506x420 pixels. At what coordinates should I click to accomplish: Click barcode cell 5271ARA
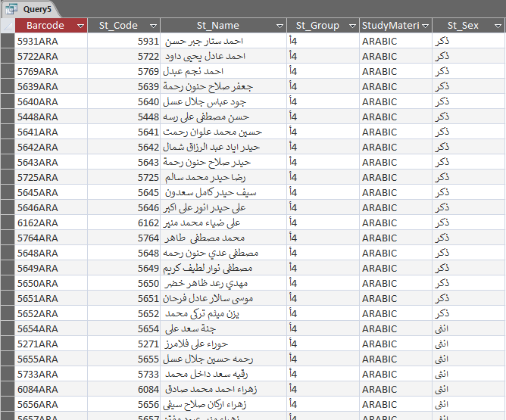51,344
